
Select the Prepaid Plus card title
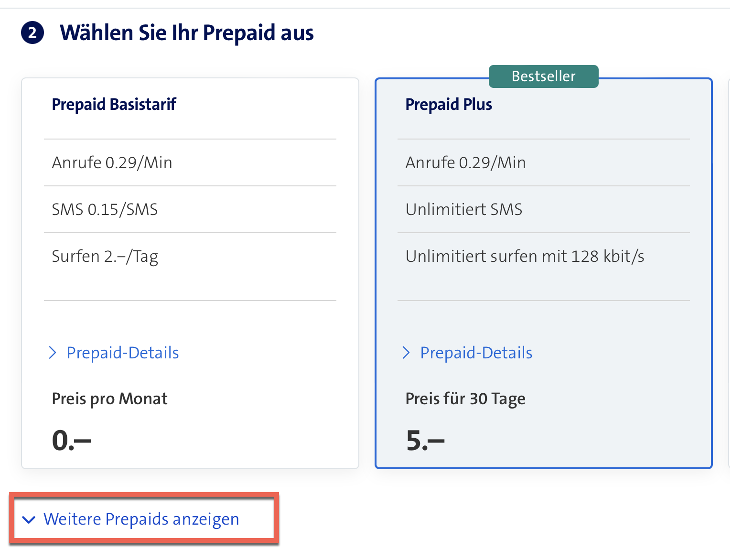pos(449,104)
